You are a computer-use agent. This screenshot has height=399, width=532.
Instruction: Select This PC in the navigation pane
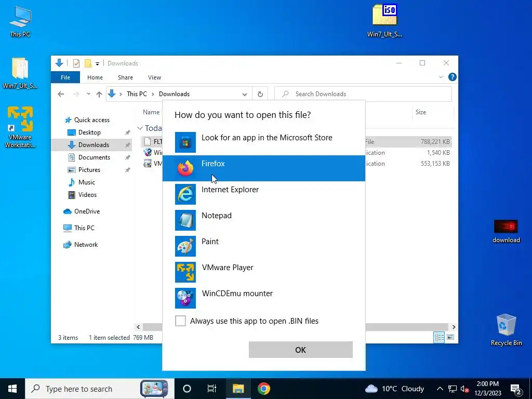[x=84, y=228]
